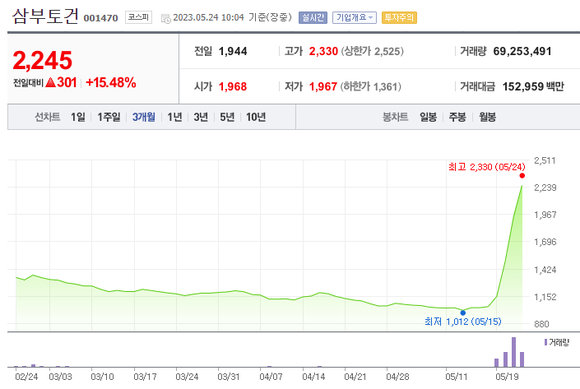
Task: Click the 실시간 realtime badge
Action: point(313,17)
